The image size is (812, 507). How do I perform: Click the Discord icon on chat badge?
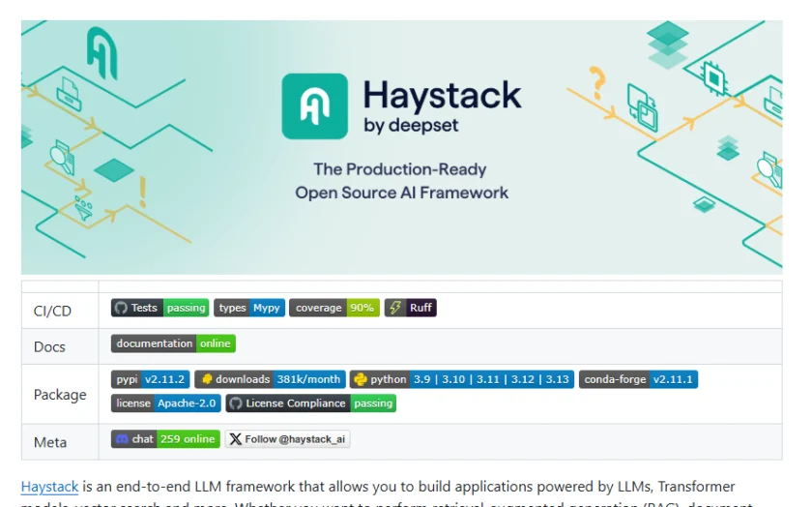coord(122,439)
